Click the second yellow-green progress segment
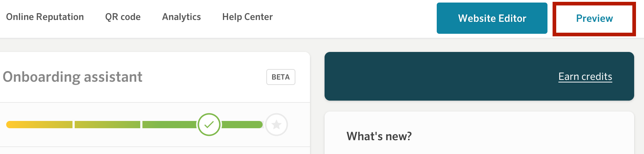 (107, 125)
